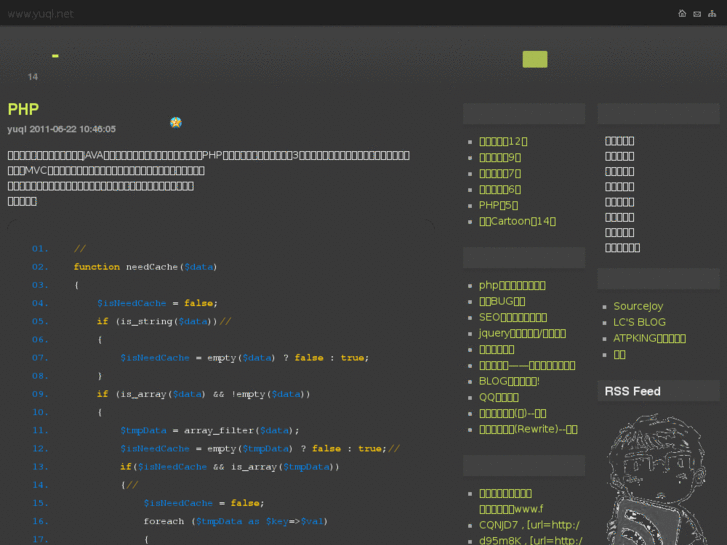The width and height of the screenshot is (727, 545).
Task: Click the green highlighted navigation button
Action: point(535,59)
